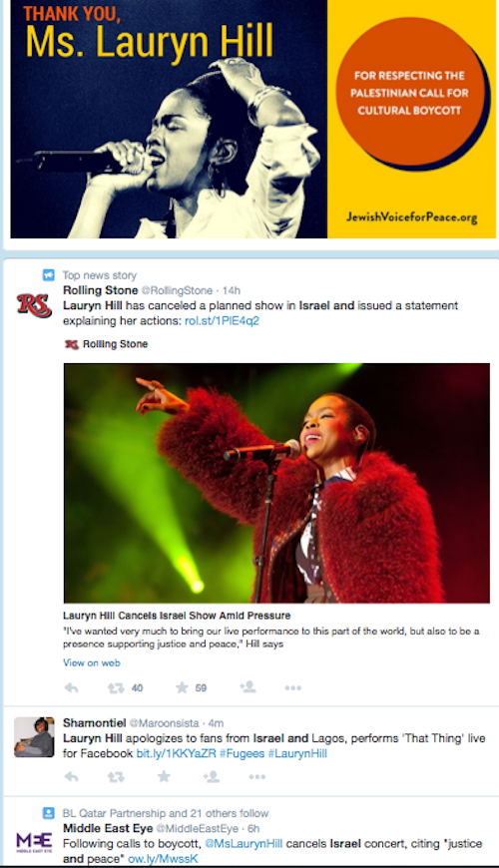The image size is (499, 868).
Task: Open the ow.ly/MwssK link
Action: coord(163,859)
